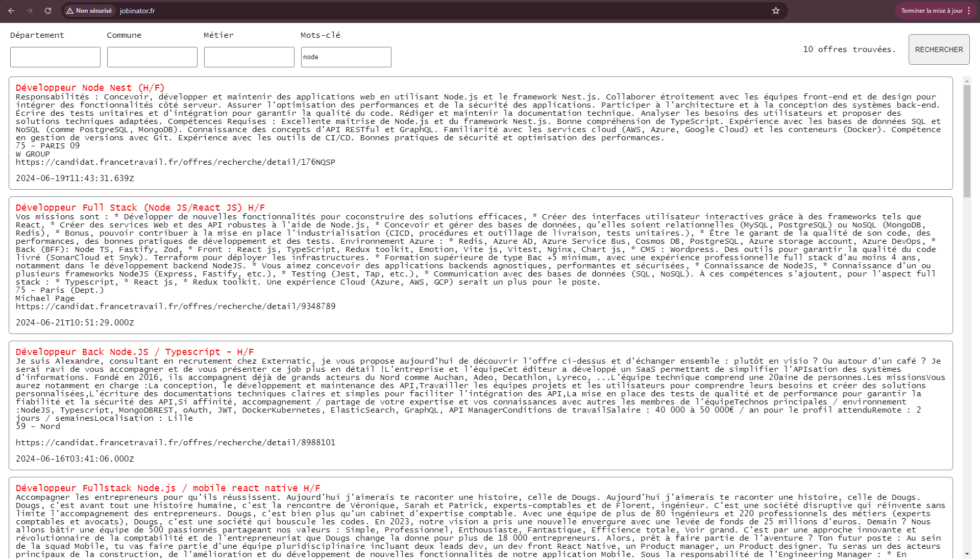Viewport: 980px width, 559px height.
Task: Reload the jobinator.fr page
Action: pos(48,11)
